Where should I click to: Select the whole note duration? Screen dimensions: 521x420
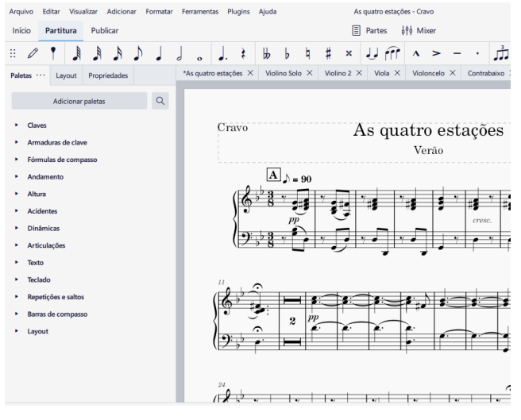click(199, 59)
